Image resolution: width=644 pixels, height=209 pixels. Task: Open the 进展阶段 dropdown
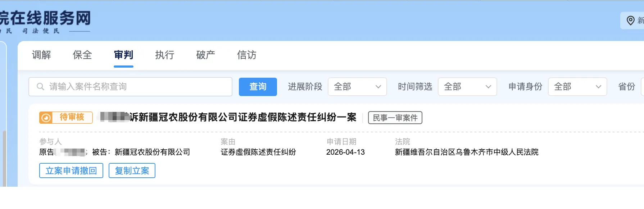coord(357,87)
